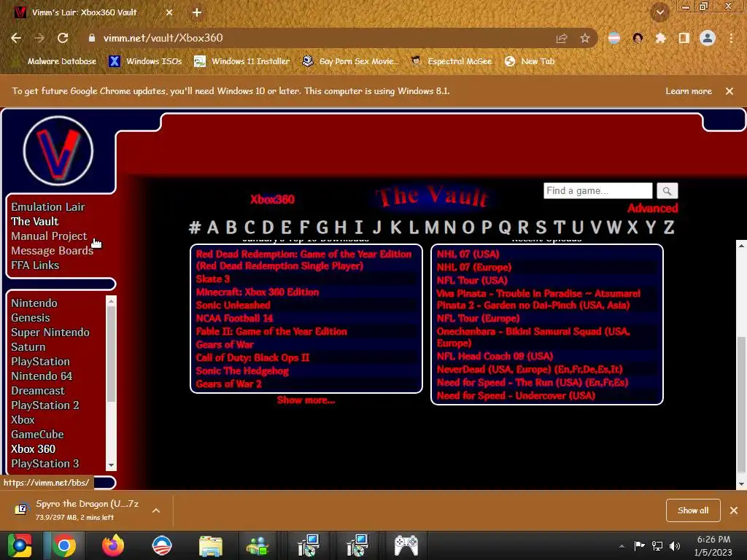The image size is (747, 560).
Task: Open Action Center flag tray icon
Action: [639, 545]
